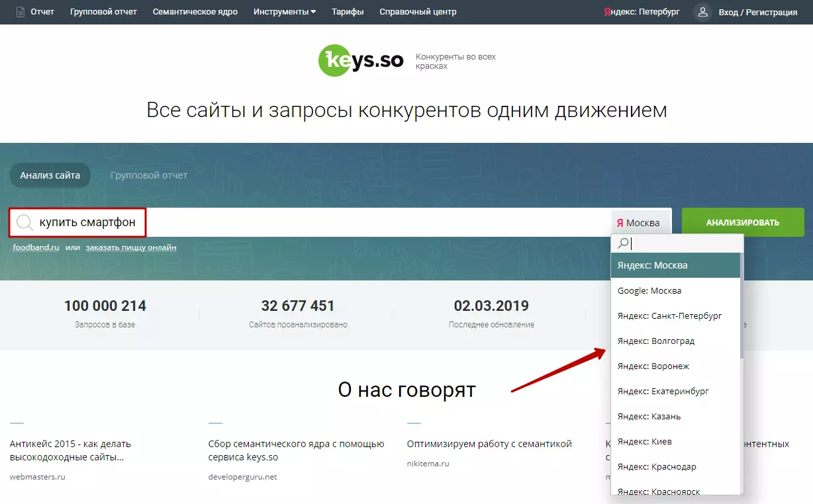Click the 100 000 214 queries counter
This screenshot has height=504, width=813.
click(105, 306)
